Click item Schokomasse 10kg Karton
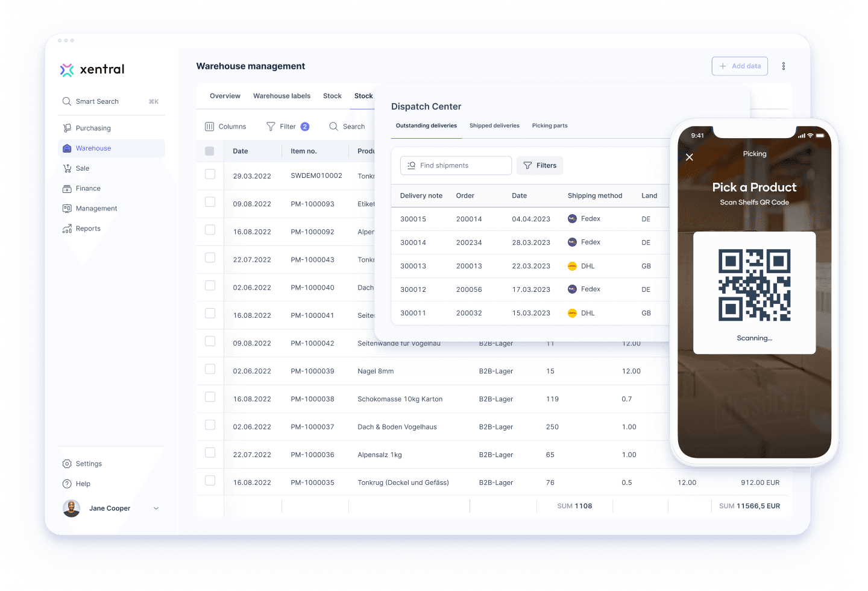The height and width of the screenshot is (591, 868). pyautogui.click(x=400, y=399)
